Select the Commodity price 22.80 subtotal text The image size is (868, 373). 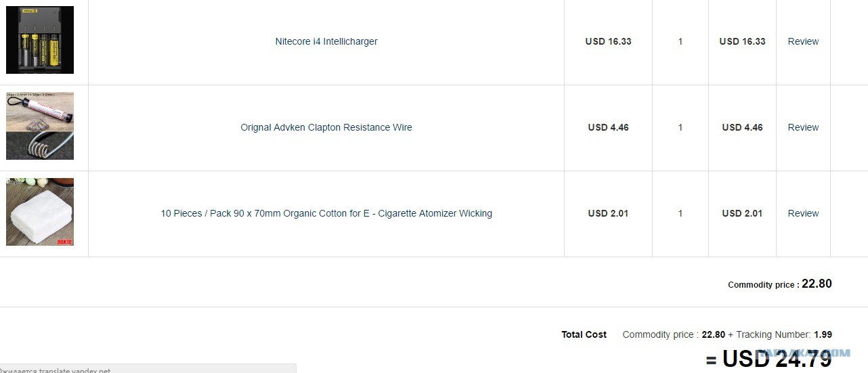click(x=780, y=284)
